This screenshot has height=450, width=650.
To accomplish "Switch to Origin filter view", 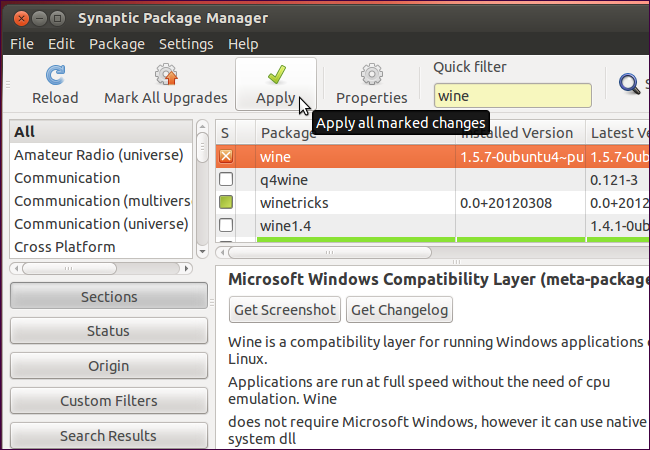I will [109, 366].
